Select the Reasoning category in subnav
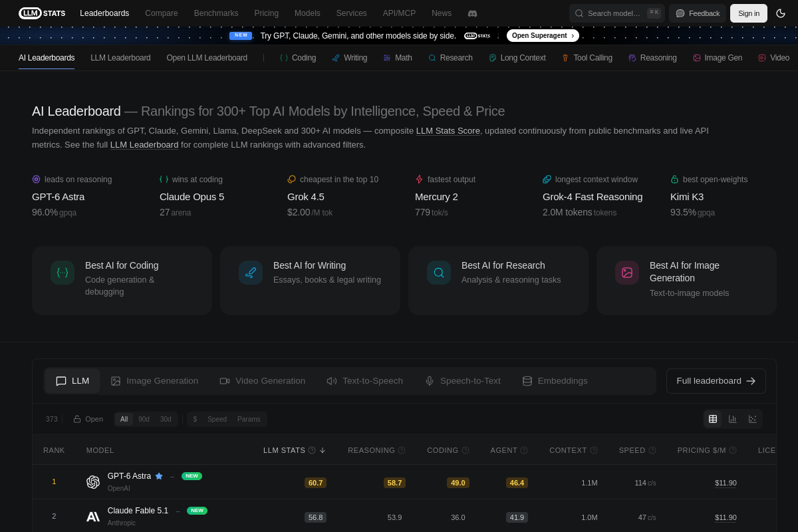Screen dimensions: 798x532 click(x=652, y=58)
